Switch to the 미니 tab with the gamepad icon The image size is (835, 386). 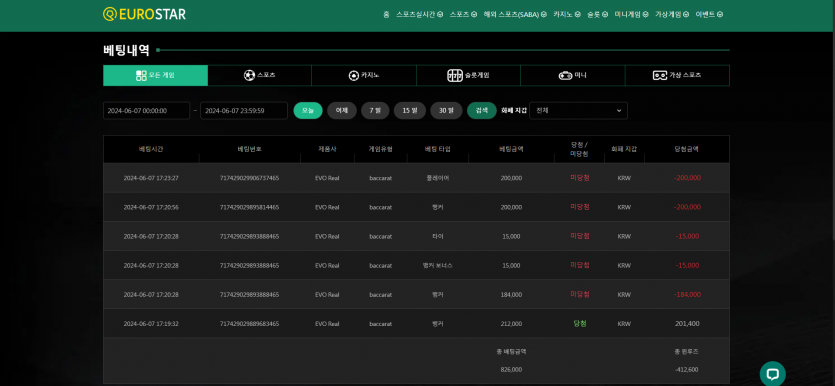pos(572,76)
